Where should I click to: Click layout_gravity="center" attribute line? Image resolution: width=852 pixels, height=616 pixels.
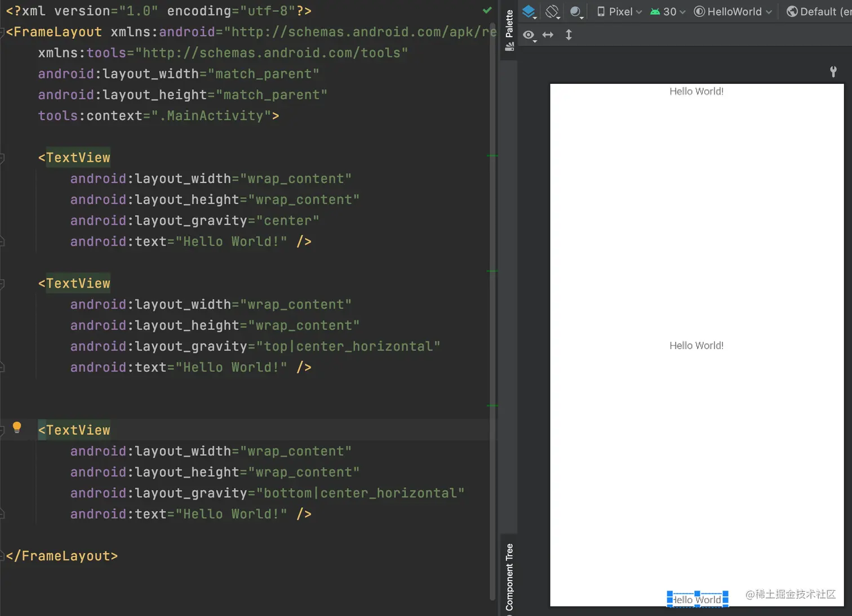tap(194, 221)
